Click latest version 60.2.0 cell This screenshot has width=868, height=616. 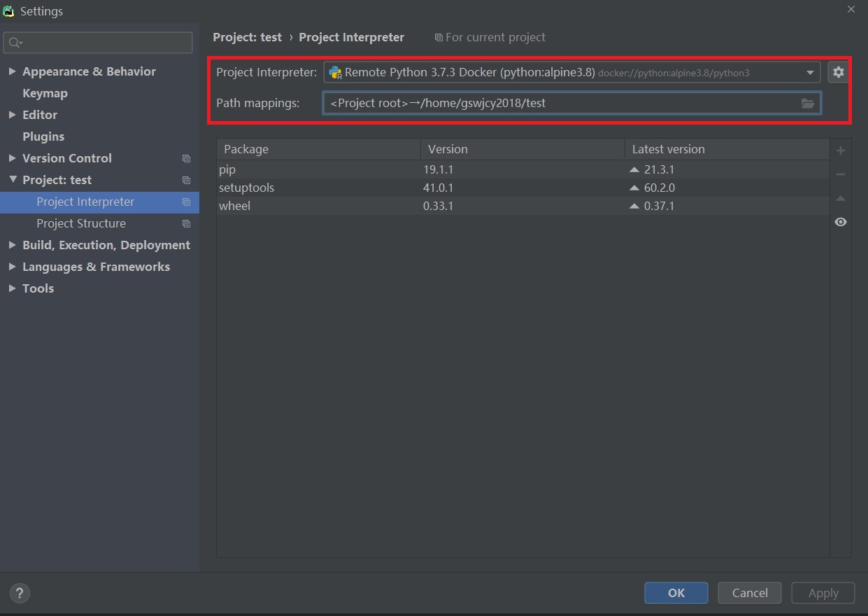[659, 188]
